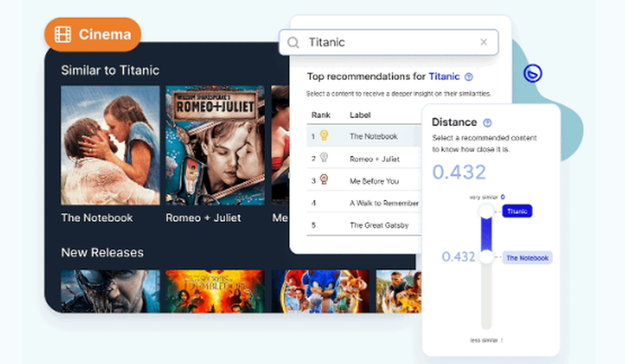Click the large 0.432 distance value
625x364 pixels.
coord(459,172)
